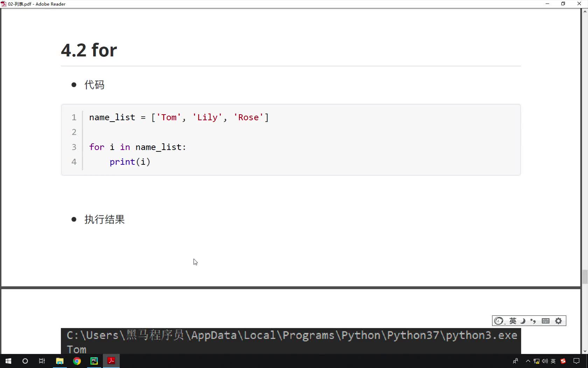Image resolution: width=588 pixels, height=368 pixels.
Task: Open Task View in the taskbar
Action: pos(42,361)
